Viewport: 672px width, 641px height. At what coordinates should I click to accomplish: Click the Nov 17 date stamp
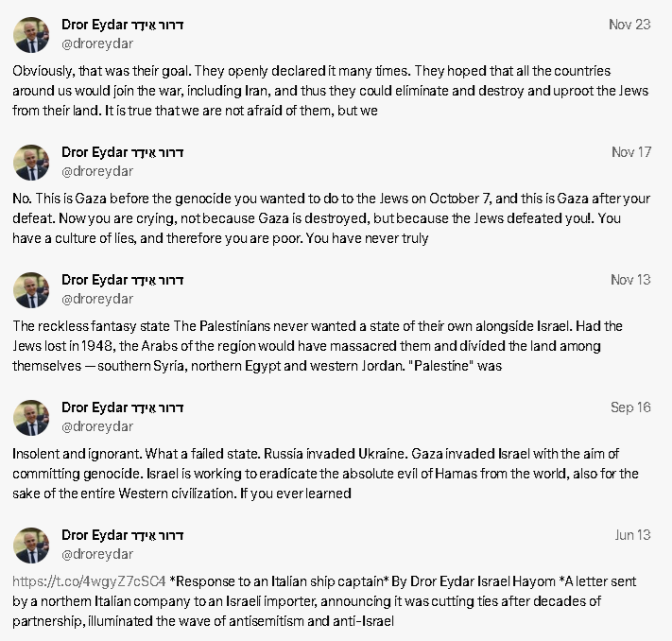pyautogui.click(x=631, y=152)
